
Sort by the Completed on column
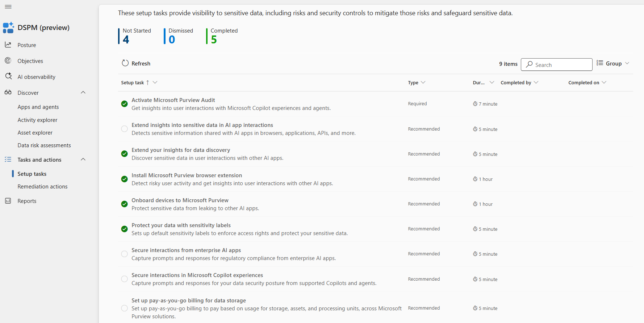point(584,83)
